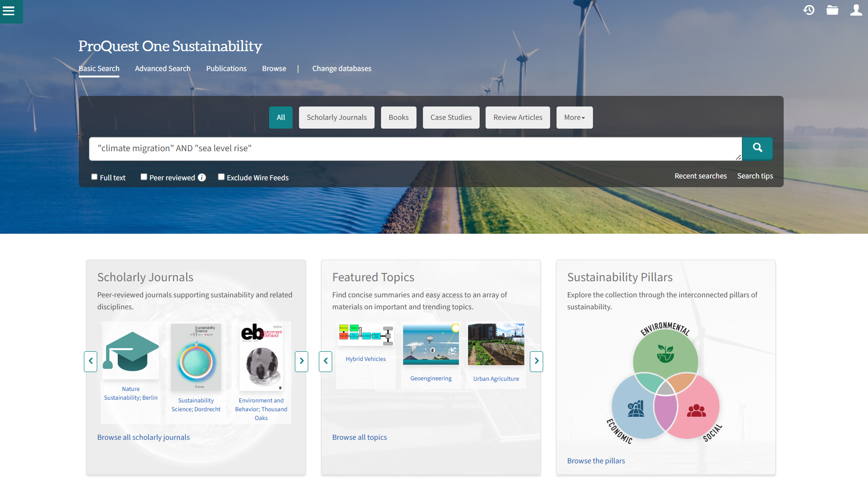Open the Search tips page
868x479 pixels.
[755, 176]
